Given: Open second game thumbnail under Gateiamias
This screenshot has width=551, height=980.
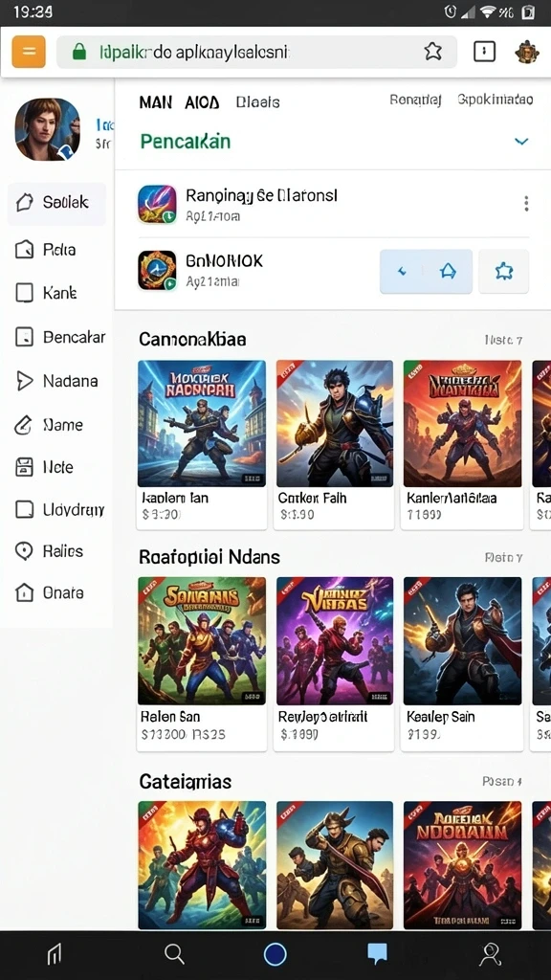Looking at the screenshot, I should coord(335,865).
